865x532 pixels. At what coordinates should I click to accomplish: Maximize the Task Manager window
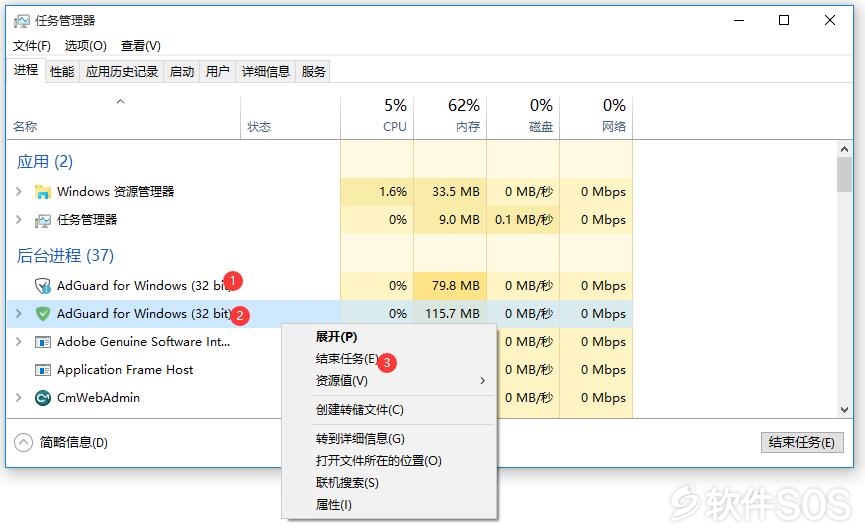(784, 20)
